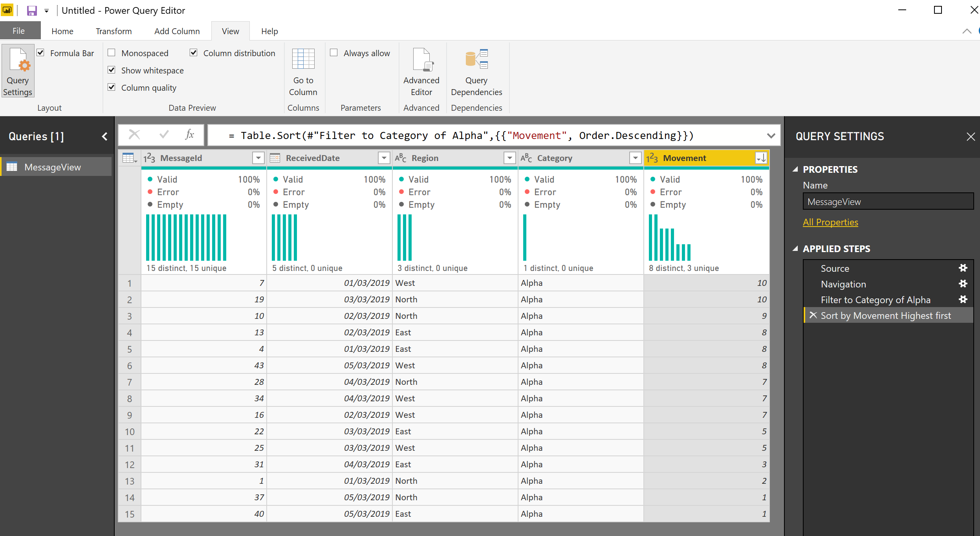The width and height of the screenshot is (980, 536).
Task: Open Navigation step settings gear
Action: [963, 284]
